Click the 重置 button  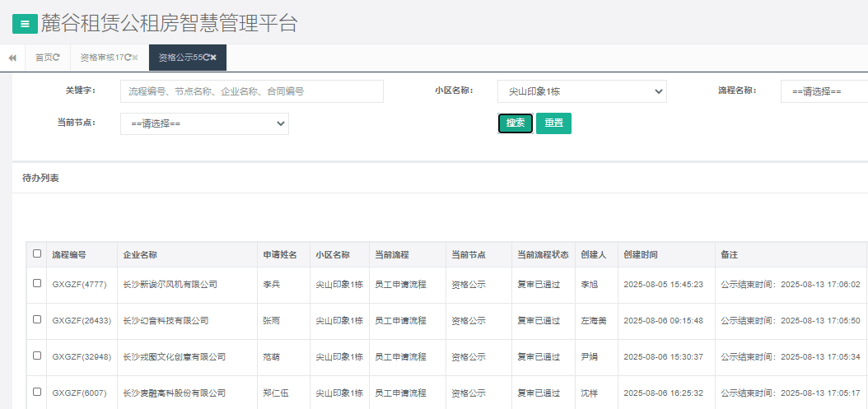553,123
